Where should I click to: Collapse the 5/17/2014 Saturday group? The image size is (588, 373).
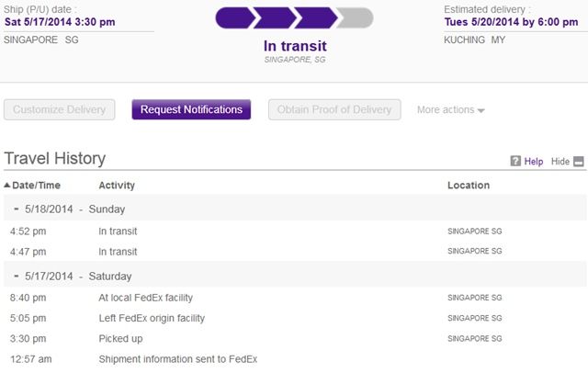coord(17,276)
